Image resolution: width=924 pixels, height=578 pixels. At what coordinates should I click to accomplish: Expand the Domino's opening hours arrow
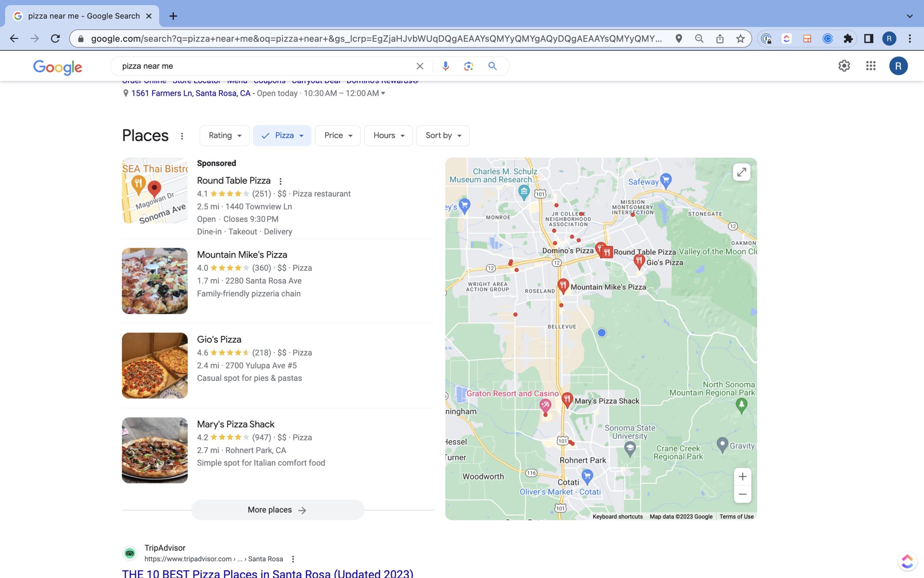point(383,93)
